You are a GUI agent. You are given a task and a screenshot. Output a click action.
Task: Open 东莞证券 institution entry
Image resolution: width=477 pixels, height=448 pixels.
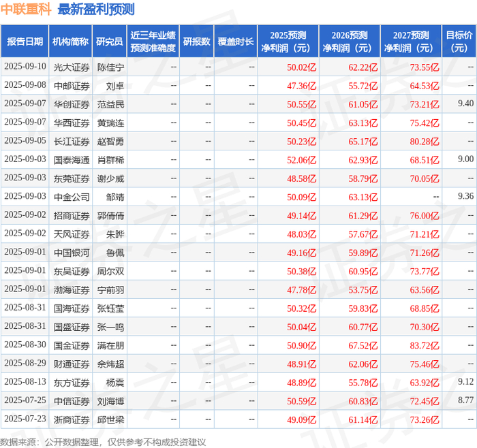72,178
